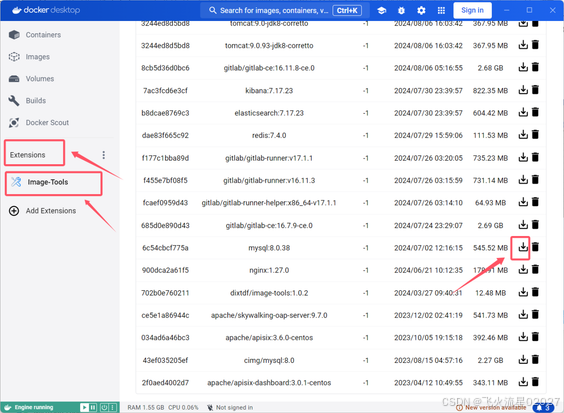Viewport: 564px width, 413px height.
Task: Focus the search box for images and containers
Action: click(x=285, y=10)
